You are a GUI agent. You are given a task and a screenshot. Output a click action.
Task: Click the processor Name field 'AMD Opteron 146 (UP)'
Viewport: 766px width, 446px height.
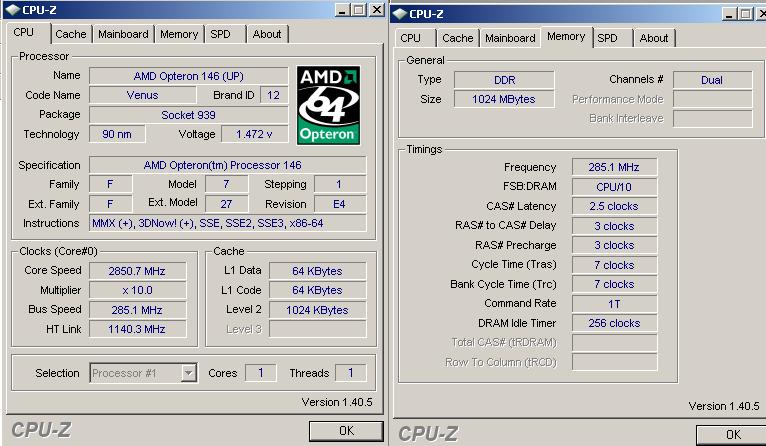tap(189, 76)
